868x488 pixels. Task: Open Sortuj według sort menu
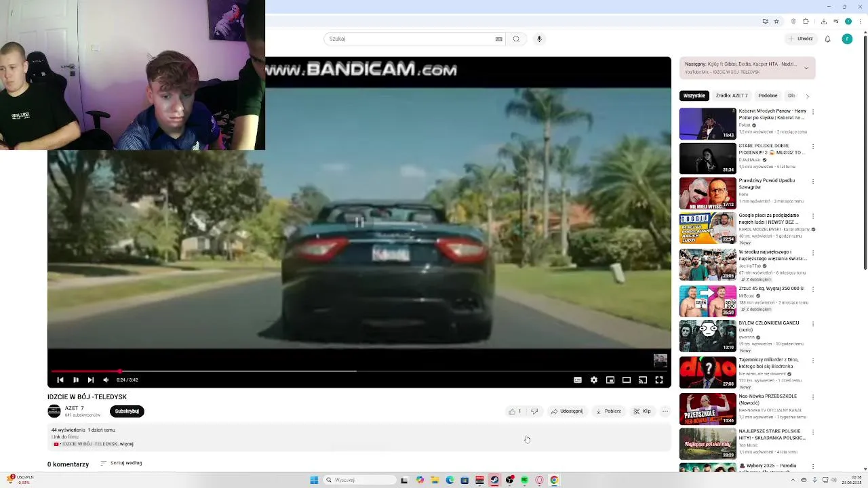click(121, 463)
